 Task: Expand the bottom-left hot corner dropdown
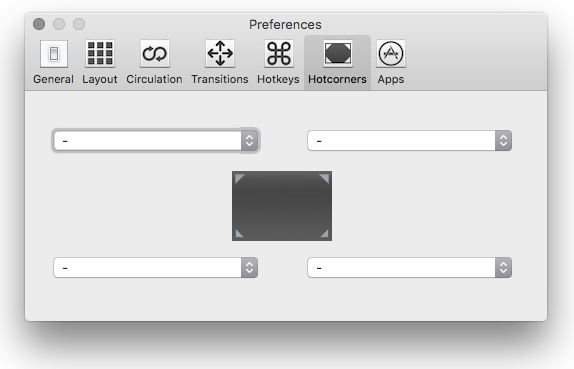(x=156, y=268)
